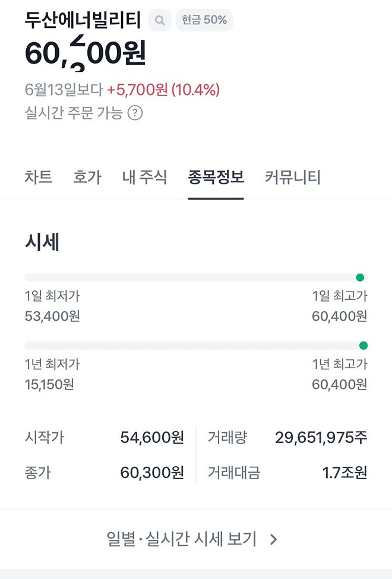Tap the chevron next to 일별·실시간 시세 보기
The image size is (392, 579).
coord(274,540)
